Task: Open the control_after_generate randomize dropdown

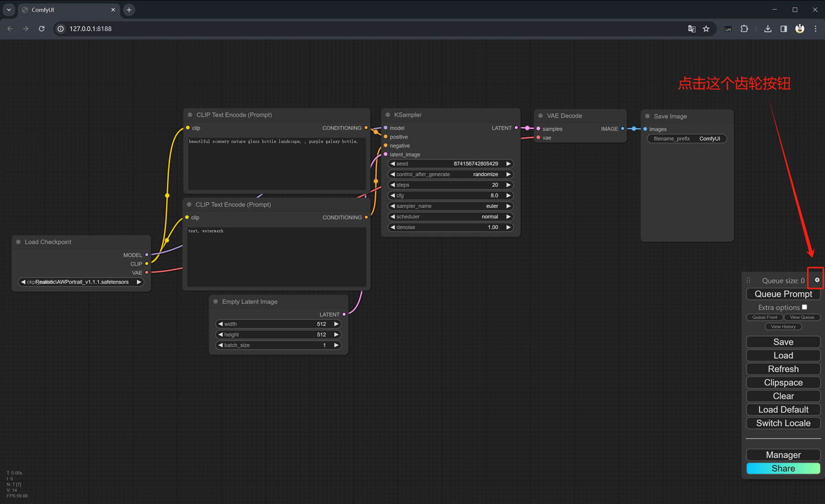Action: click(450, 174)
